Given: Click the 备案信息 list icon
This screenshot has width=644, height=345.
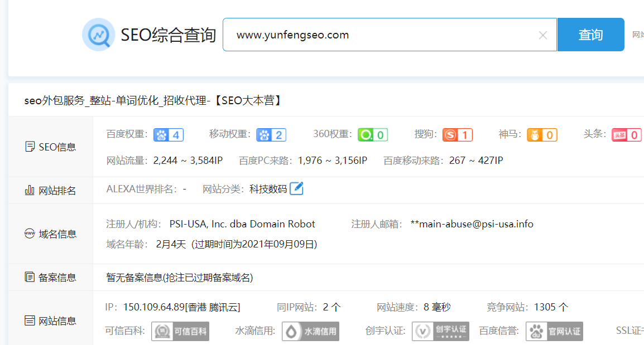Looking at the screenshot, I should (30, 277).
